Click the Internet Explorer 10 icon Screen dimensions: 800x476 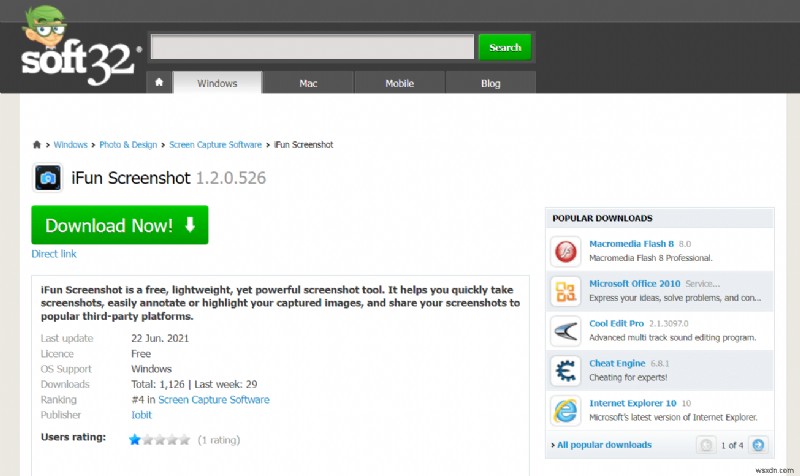tap(565, 411)
